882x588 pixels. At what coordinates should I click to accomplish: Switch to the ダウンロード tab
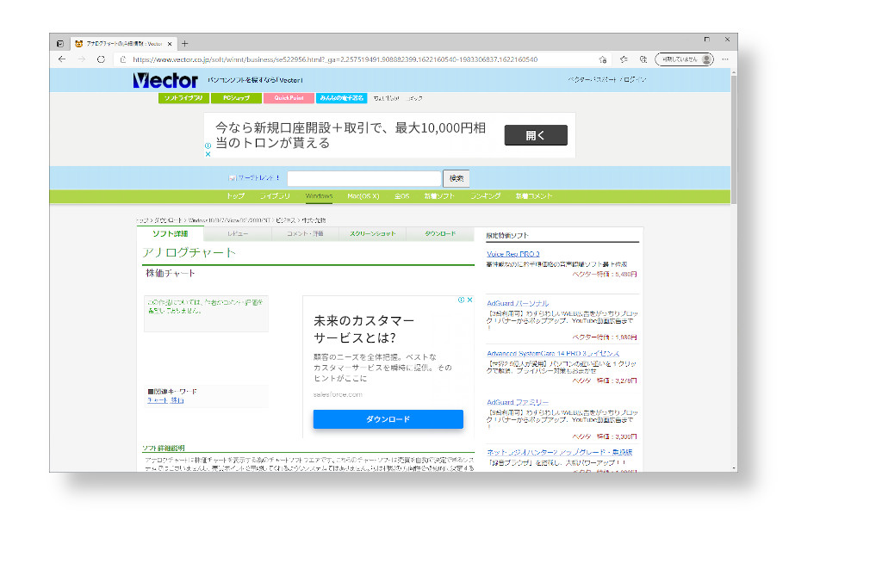click(x=440, y=234)
